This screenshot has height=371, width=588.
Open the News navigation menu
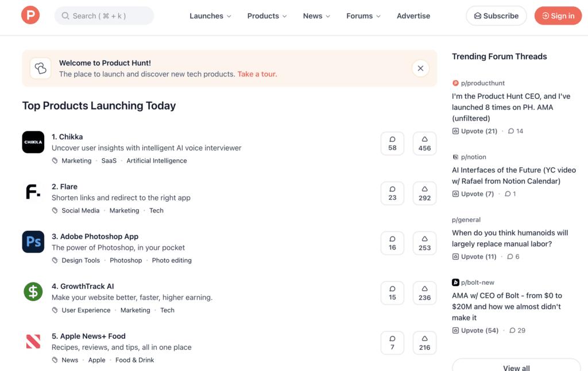316,16
